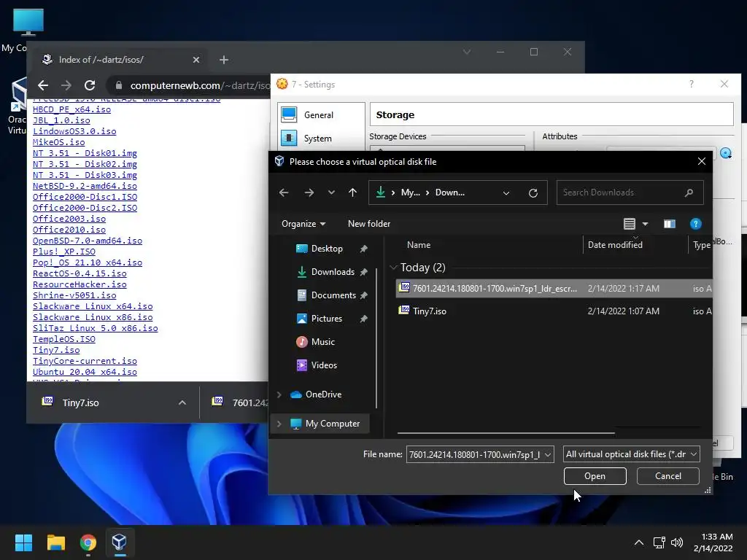Screen dimensions: 747x560
Task: Click optical disk chooser icon in Settings
Action: click(726, 153)
